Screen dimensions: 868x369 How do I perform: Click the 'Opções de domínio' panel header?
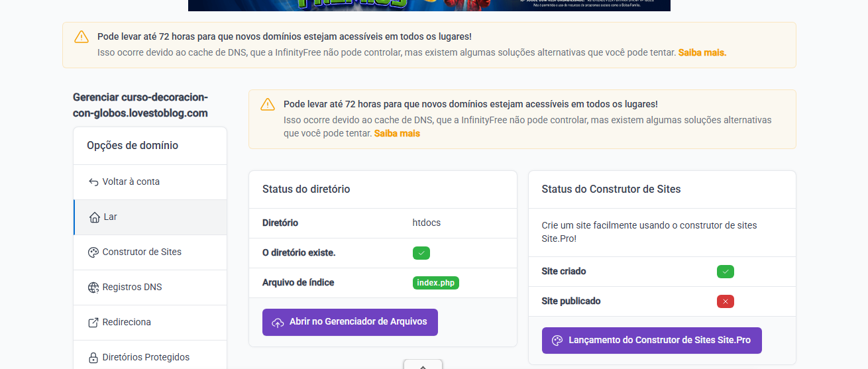coord(133,146)
